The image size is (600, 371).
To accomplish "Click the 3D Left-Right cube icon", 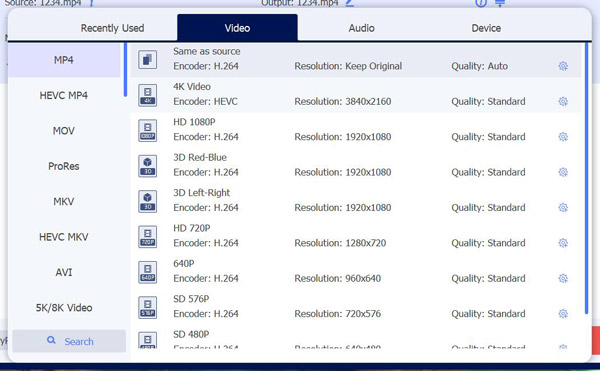I will (147, 201).
